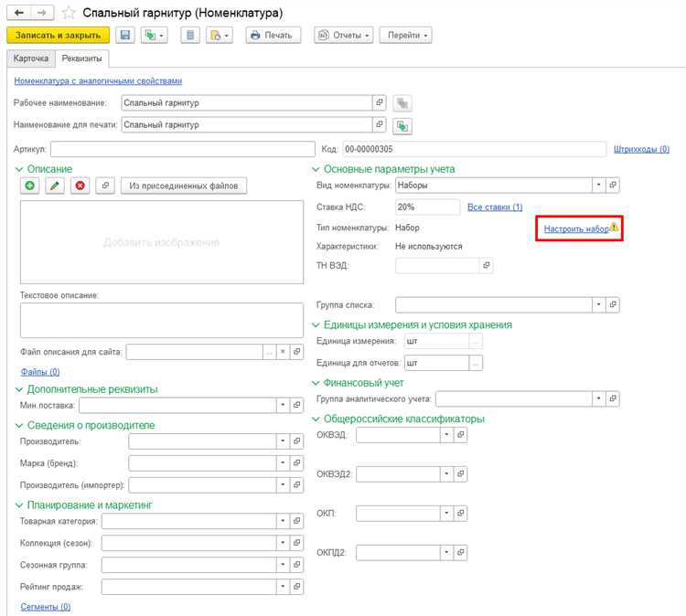Open the Производитель record icon
This screenshot has height=616, width=686.
tap(296, 441)
